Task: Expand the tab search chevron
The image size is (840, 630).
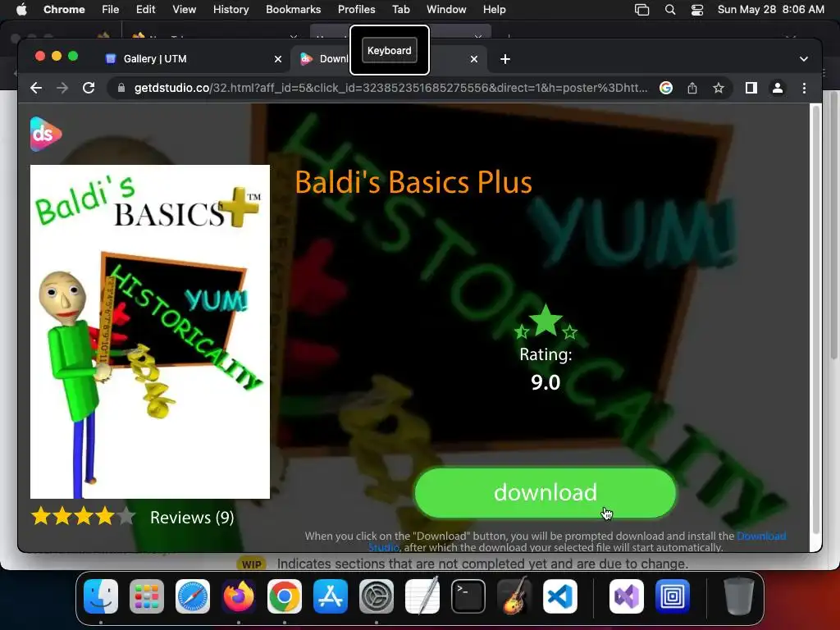Action: pyautogui.click(x=803, y=59)
